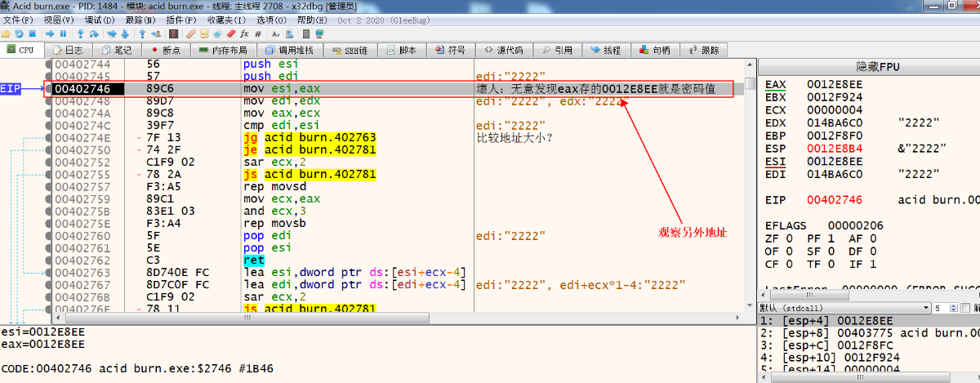This screenshot has width=980, height=383.
Task: Click the EIP register value 00402746
Action: point(835,200)
